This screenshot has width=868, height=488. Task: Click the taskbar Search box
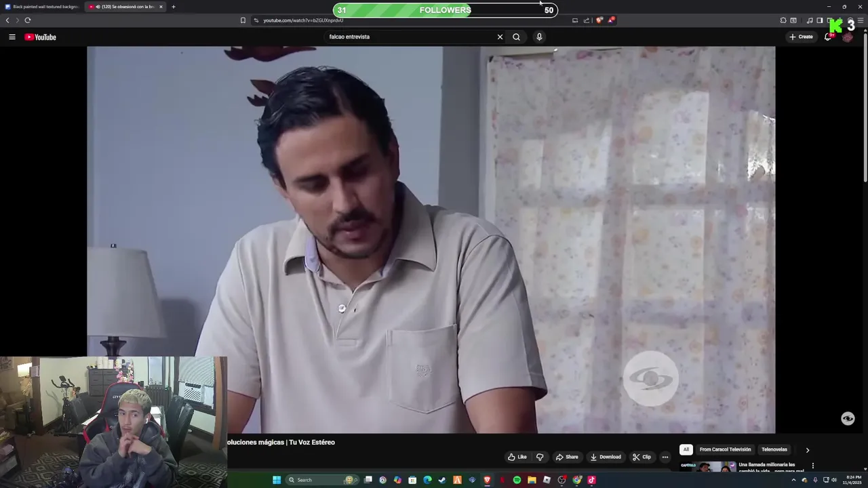[x=322, y=480]
